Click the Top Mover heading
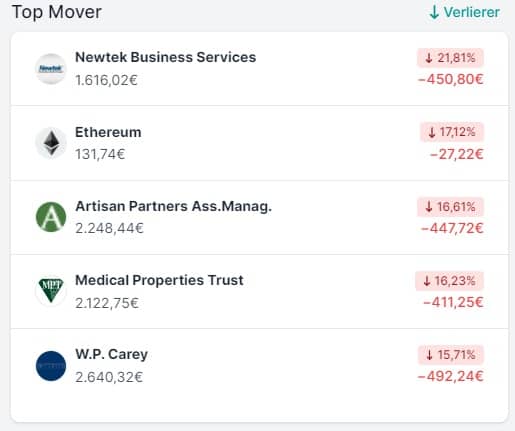This screenshot has height=431, width=515. [x=57, y=12]
